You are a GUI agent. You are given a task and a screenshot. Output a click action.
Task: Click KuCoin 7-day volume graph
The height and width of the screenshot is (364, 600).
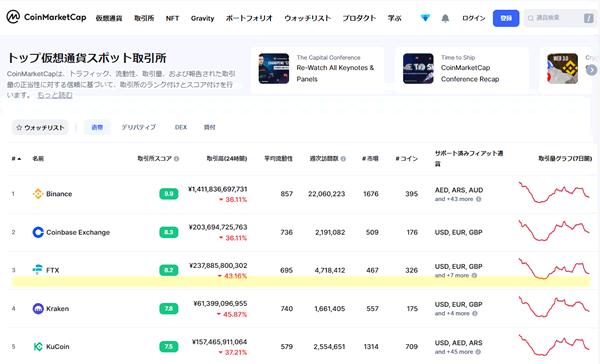(x=554, y=345)
